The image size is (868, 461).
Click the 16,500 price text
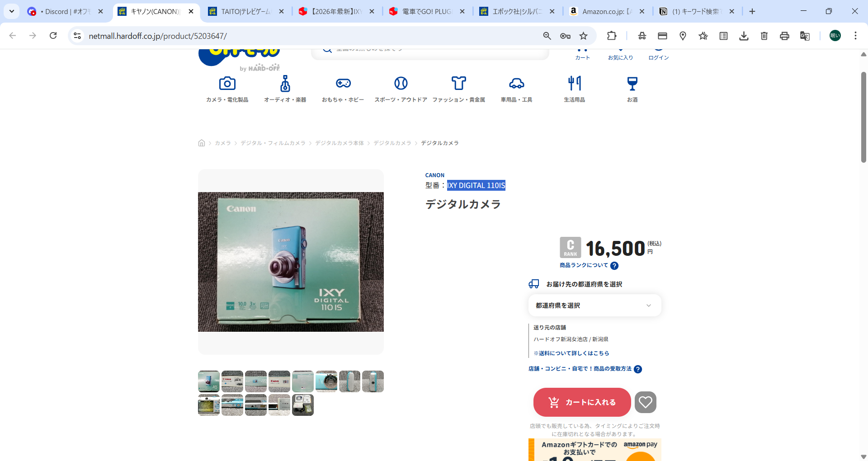pos(615,249)
